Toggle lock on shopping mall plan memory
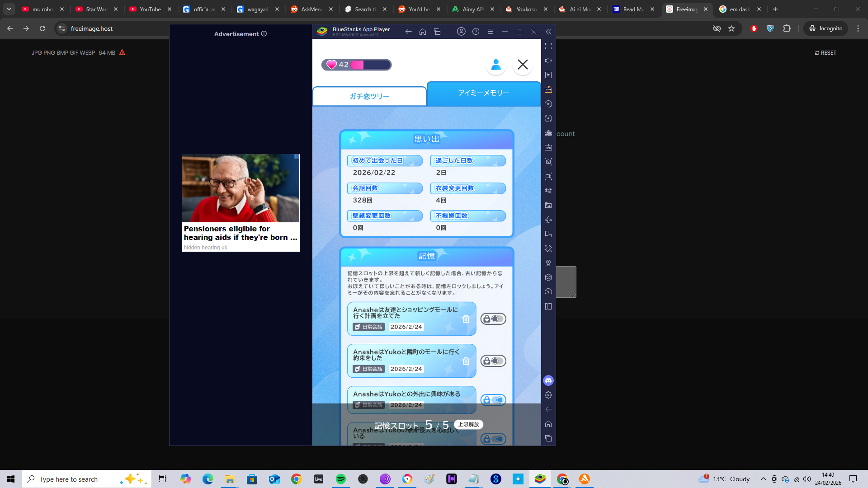Screen dimensions: 868x488 pyautogui.click(x=493, y=319)
